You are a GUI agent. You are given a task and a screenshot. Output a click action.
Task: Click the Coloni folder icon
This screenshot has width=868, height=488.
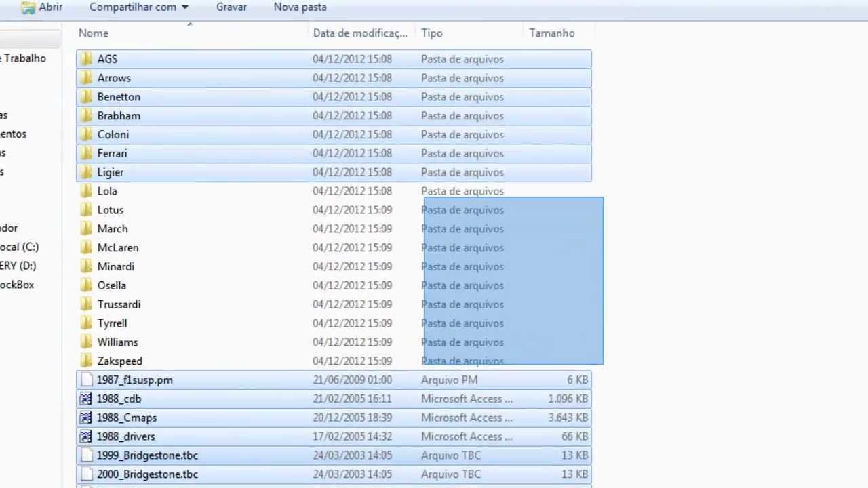tap(85, 135)
